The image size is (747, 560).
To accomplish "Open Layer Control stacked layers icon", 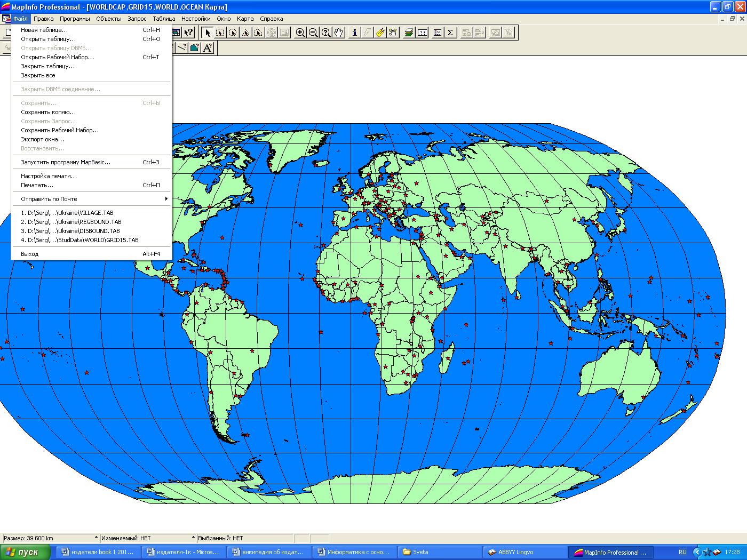I will [x=409, y=33].
